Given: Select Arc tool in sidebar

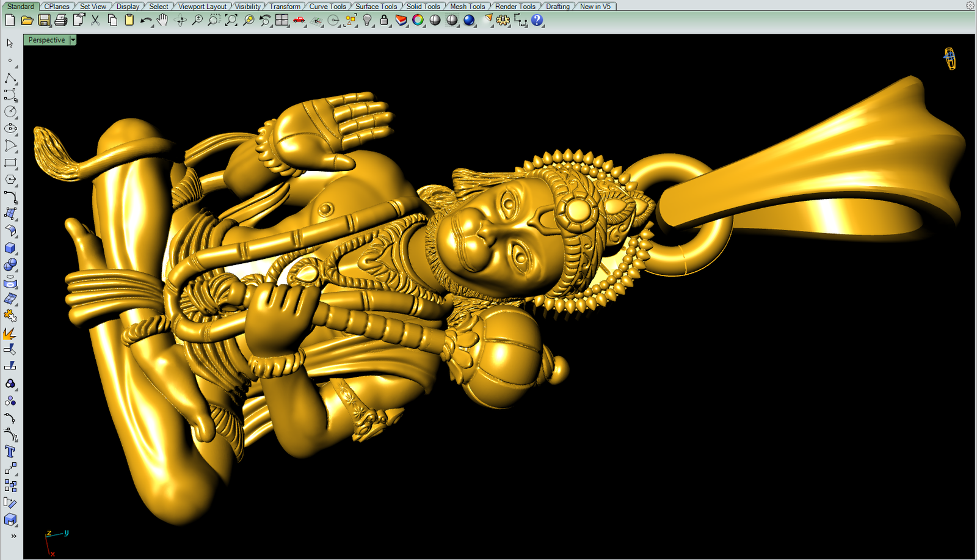Looking at the screenshot, I should (x=10, y=146).
